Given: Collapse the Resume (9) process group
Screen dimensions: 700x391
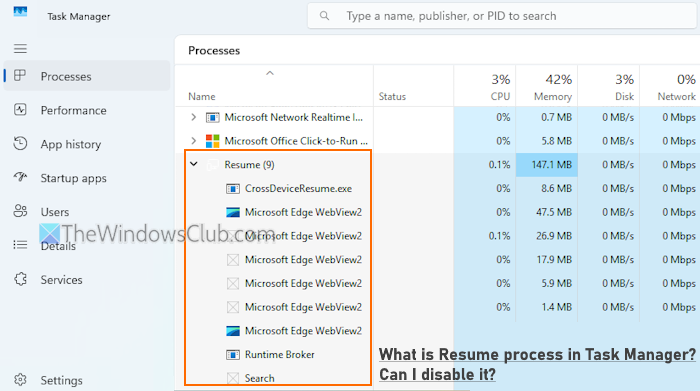Looking at the screenshot, I should (x=194, y=164).
